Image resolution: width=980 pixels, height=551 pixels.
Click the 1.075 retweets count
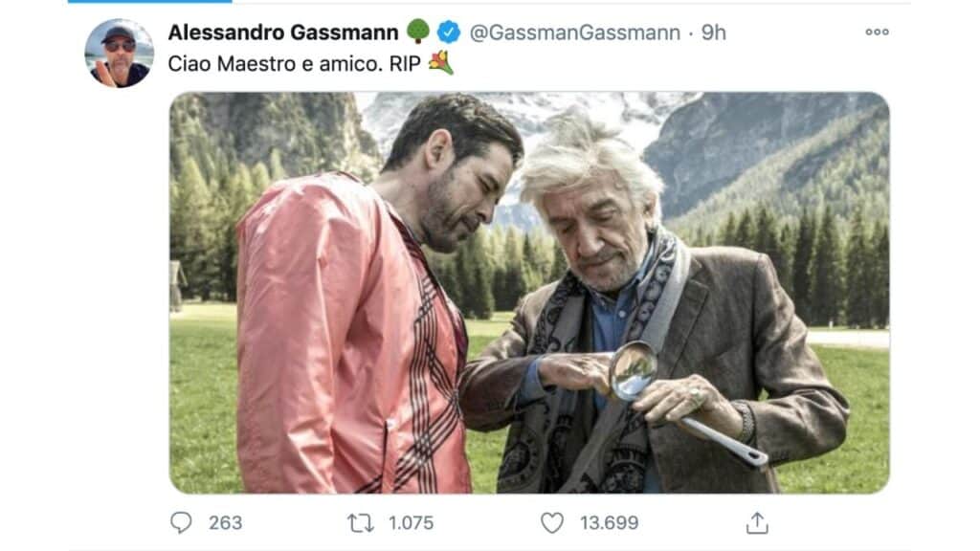pos(411,523)
